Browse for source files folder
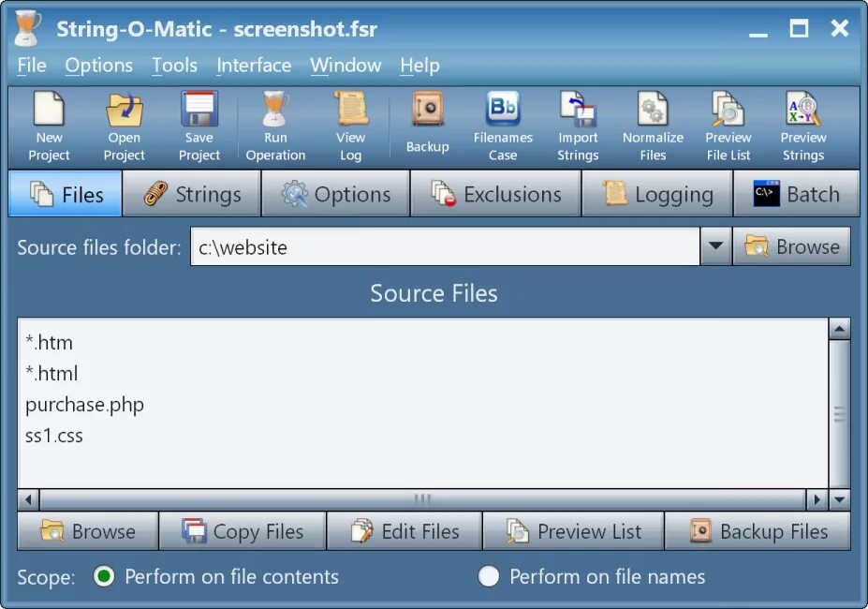Screen dimensions: 868x609 pyautogui.click(x=791, y=246)
